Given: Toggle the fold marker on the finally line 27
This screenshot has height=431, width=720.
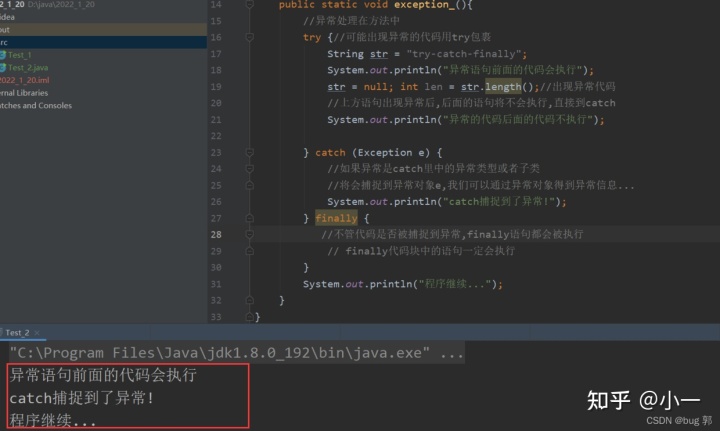Looking at the screenshot, I should (249, 218).
